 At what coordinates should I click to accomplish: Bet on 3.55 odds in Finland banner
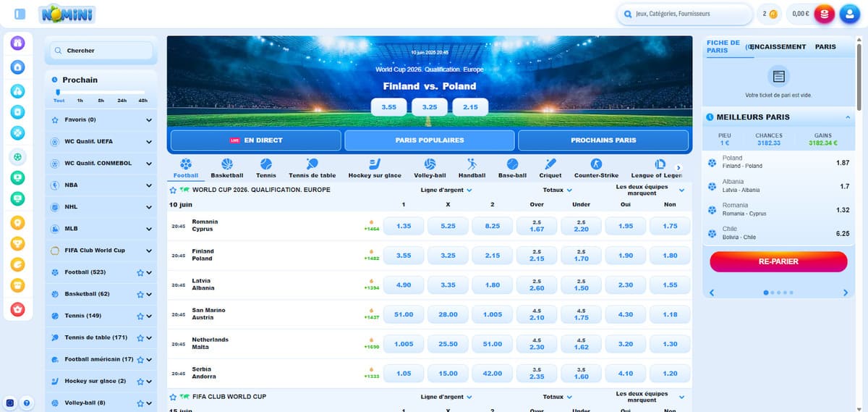tap(389, 107)
